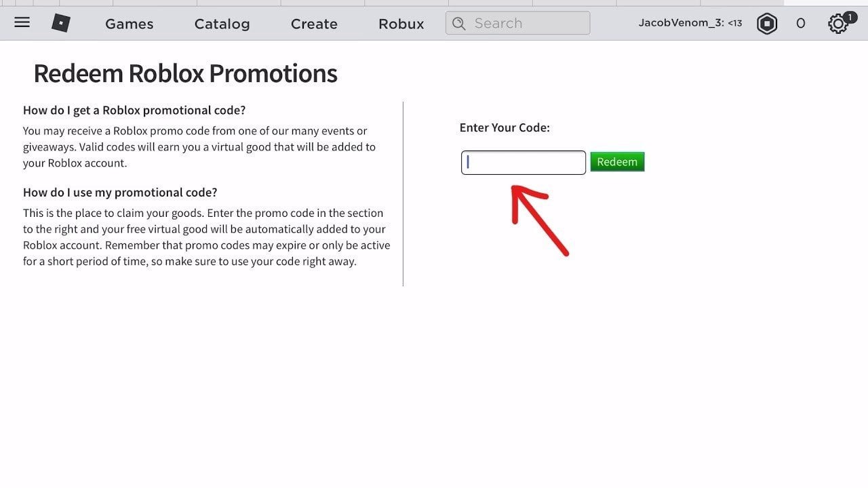Click the promo code input box
Screen dimensions: 868x488
click(x=524, y=163)
